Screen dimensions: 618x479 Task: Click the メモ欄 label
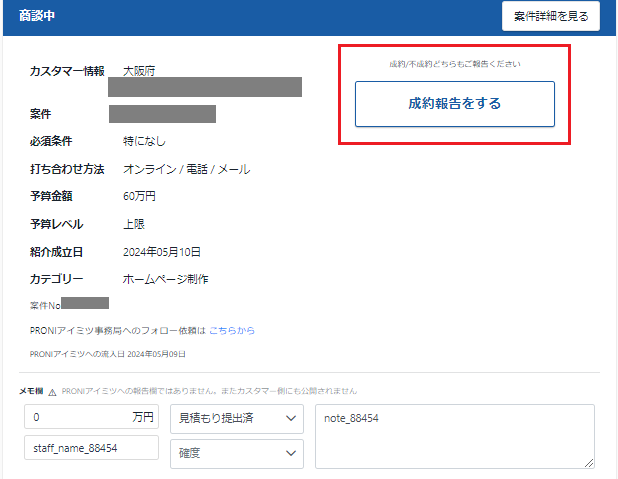pyautogui.click(x=29, y=391)
